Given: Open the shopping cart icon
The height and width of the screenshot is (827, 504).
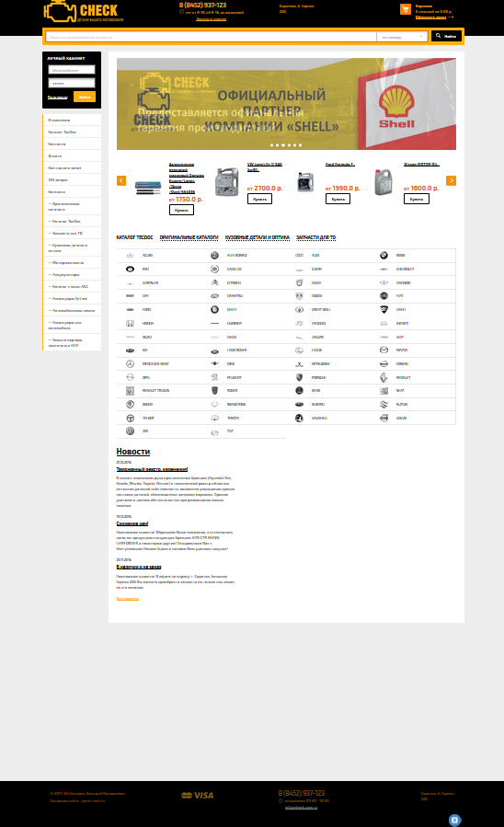Looking at the screenshot, I should point(406,9).
